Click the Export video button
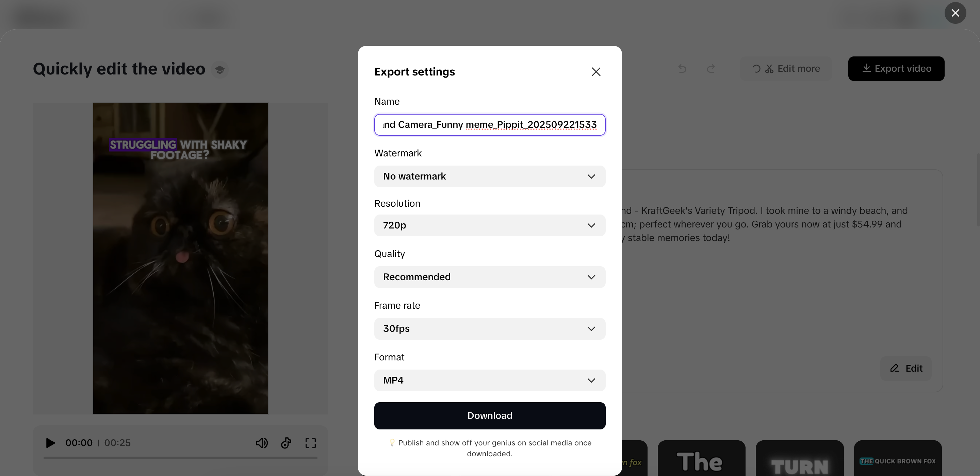Viewport: 980px width, 476px height. (x=896, y=68)
